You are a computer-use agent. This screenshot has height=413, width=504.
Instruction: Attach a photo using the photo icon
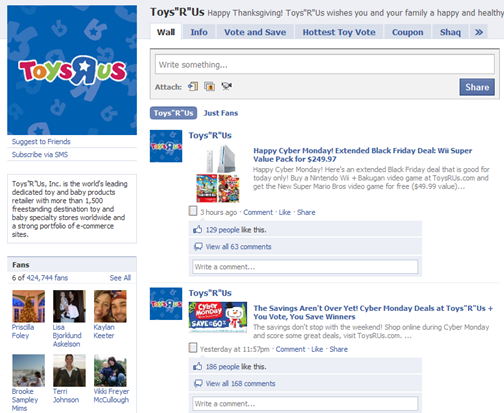[209, 87]
